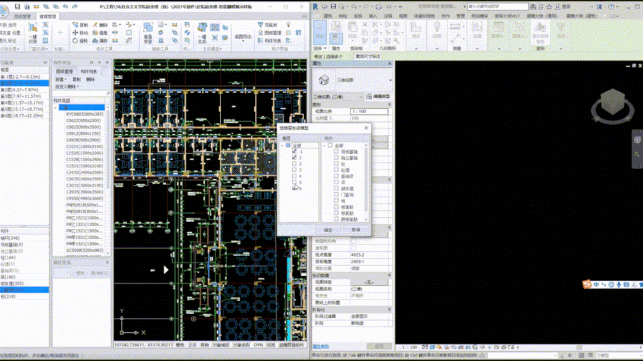This screenshot has width=643, height=362.
Task: Click the Revit R application logo
Action: pos(315,7)
